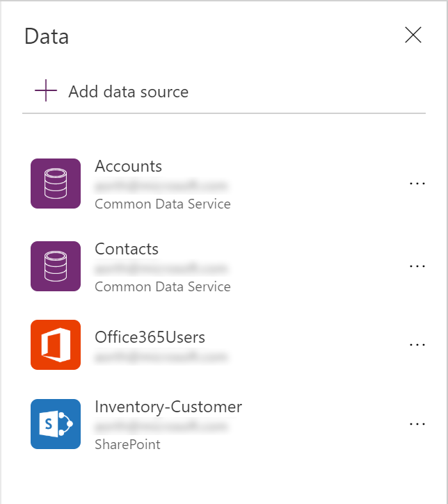The width and height of the screenshot is (448, 504).
Task: Click the Inventory-Customer SharePoint icon
Action: [56, 424]
